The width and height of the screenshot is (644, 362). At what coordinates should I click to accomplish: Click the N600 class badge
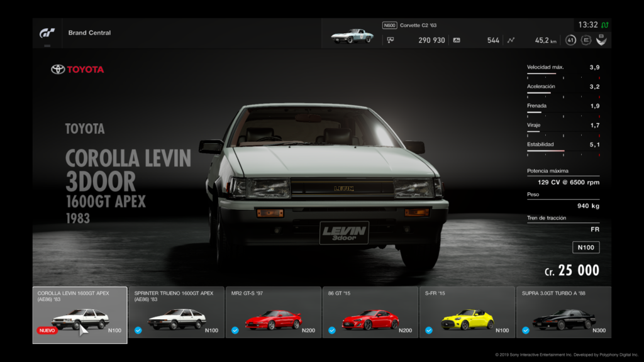coord(389,25)
